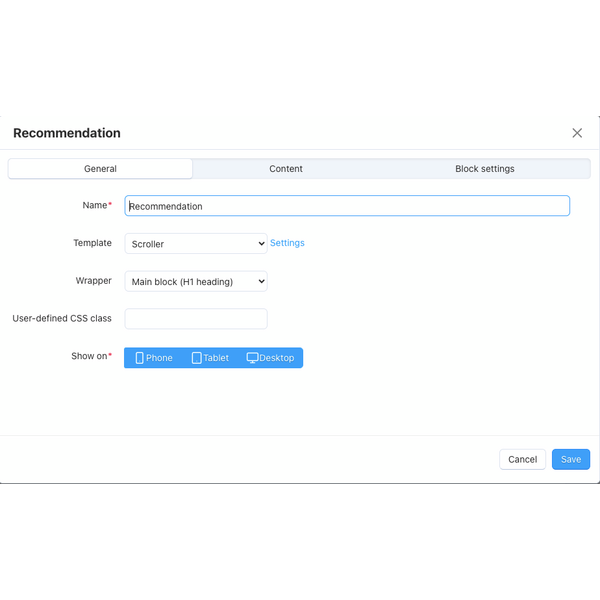Click the desktop monitor icon in Show on
The height and width of the screenshot is (600, 600).
click(252, 358)
